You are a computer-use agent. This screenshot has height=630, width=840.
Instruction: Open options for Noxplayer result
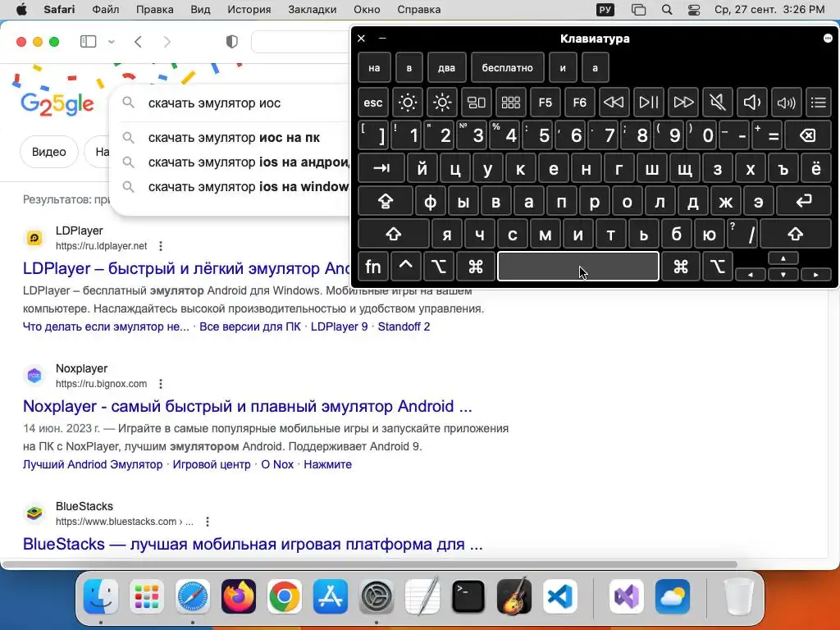coord(161,384)
